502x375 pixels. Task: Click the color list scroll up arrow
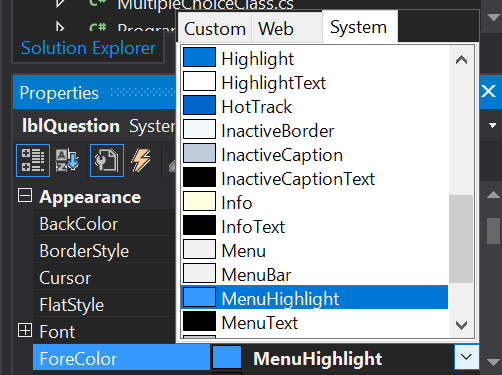[461, 60]
